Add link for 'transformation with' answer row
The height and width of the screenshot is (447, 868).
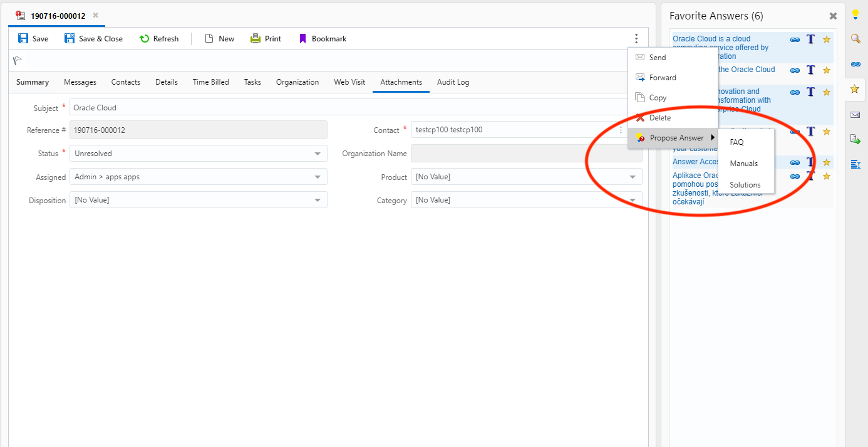(x=795, y=92)
